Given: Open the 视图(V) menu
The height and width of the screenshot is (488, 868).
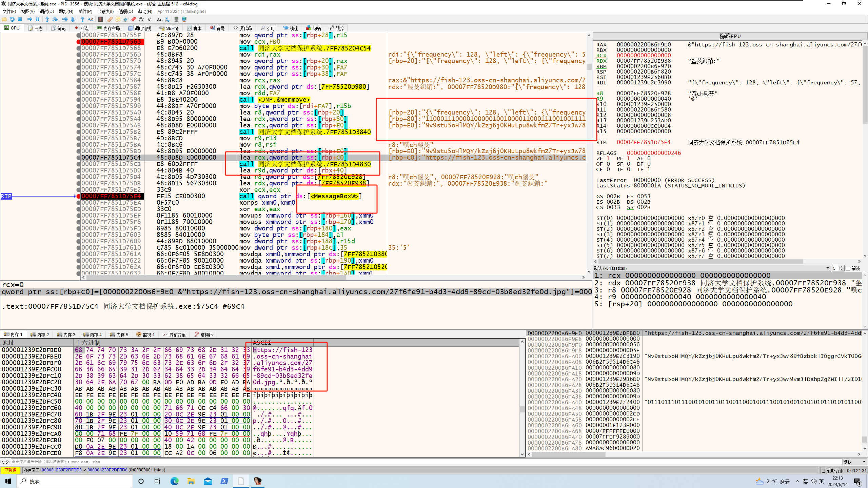Looking at the screenshot, I should pyautogui.click(x=28, y=12).
